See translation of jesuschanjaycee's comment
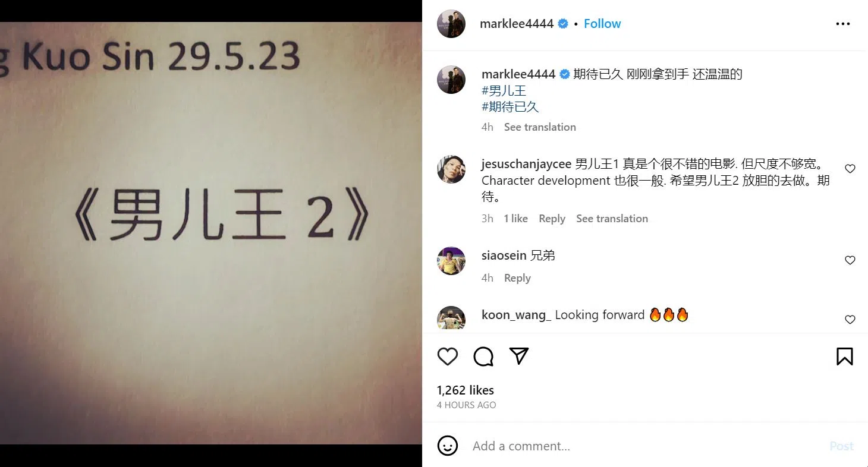 612,219
